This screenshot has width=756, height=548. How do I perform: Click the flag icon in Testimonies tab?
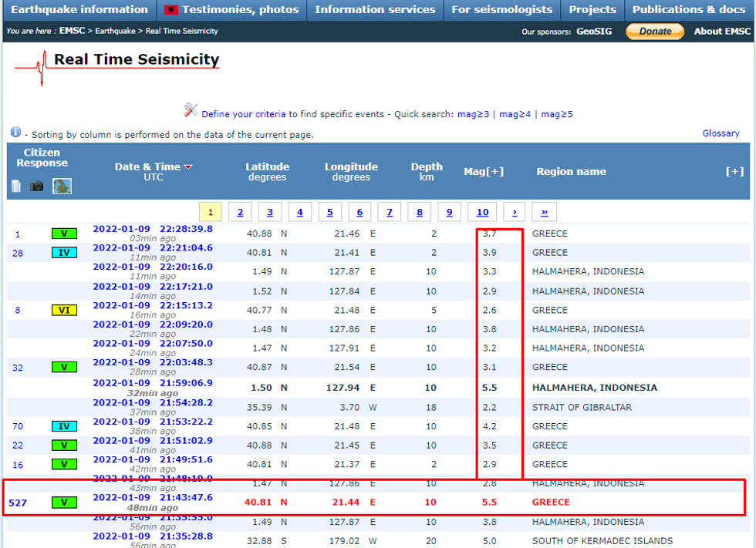[171, 10]
